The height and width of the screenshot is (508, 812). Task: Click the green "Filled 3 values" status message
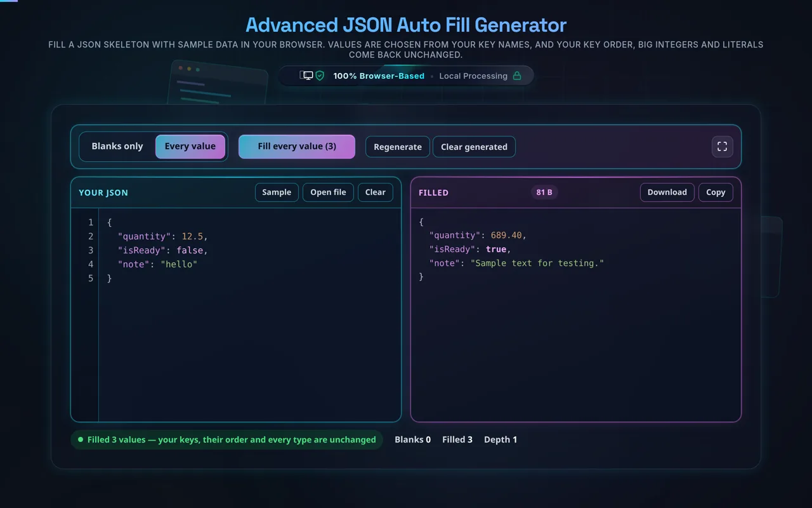[227, 439]
